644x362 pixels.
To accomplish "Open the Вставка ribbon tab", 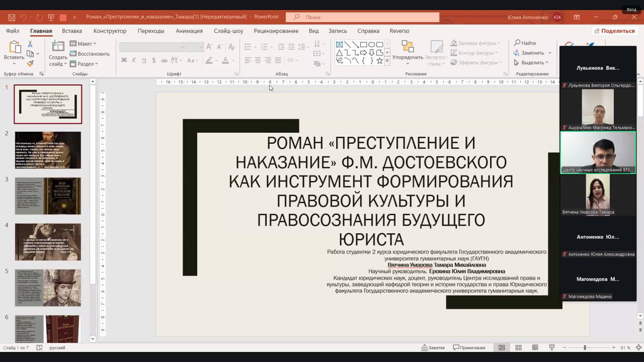I will click(72, 31).
